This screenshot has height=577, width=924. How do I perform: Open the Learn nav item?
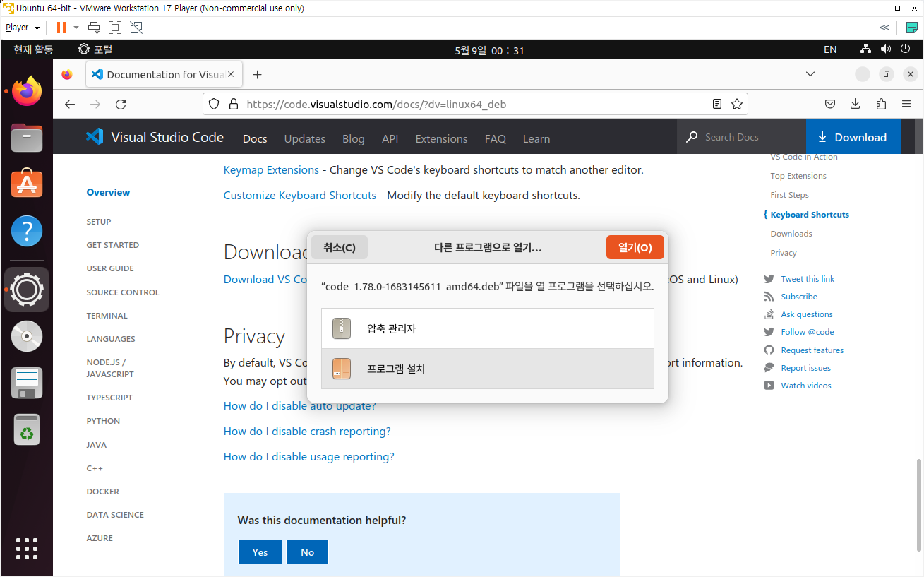click(x=536, y=138)
